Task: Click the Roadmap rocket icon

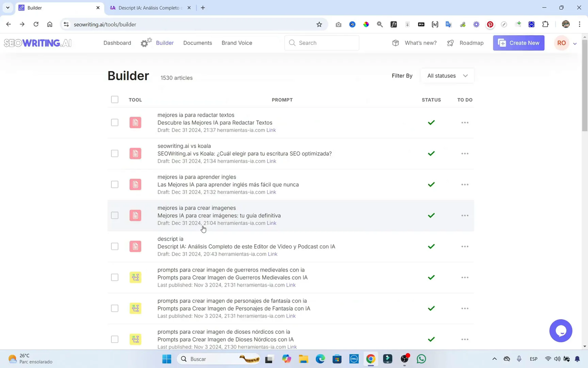Action: click(450, 43)
